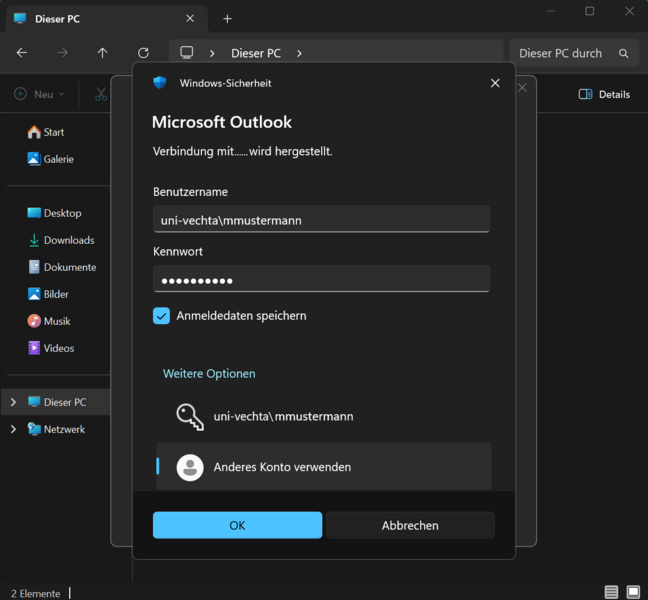Click Dieser PC breadcrumb in address bar
The height and width of the screenshot is (600, 648).
[x=256, y=53]
